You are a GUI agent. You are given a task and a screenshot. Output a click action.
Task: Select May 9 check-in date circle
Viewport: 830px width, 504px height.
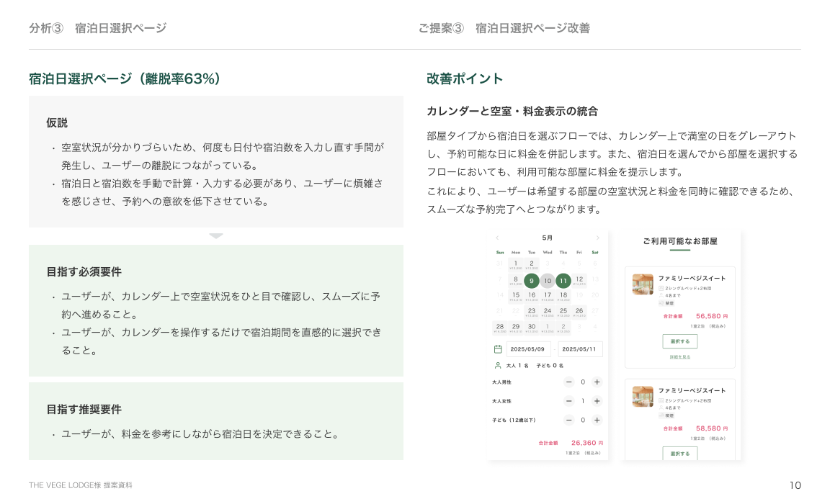(532, 281)
